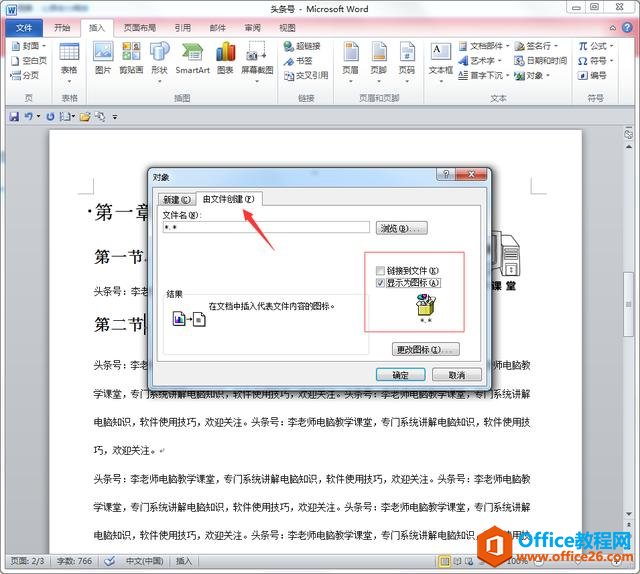The height and width of the screenshot is (574, 640).
Task: Open the Header (页眉) menu
Action: pos(351,62)
